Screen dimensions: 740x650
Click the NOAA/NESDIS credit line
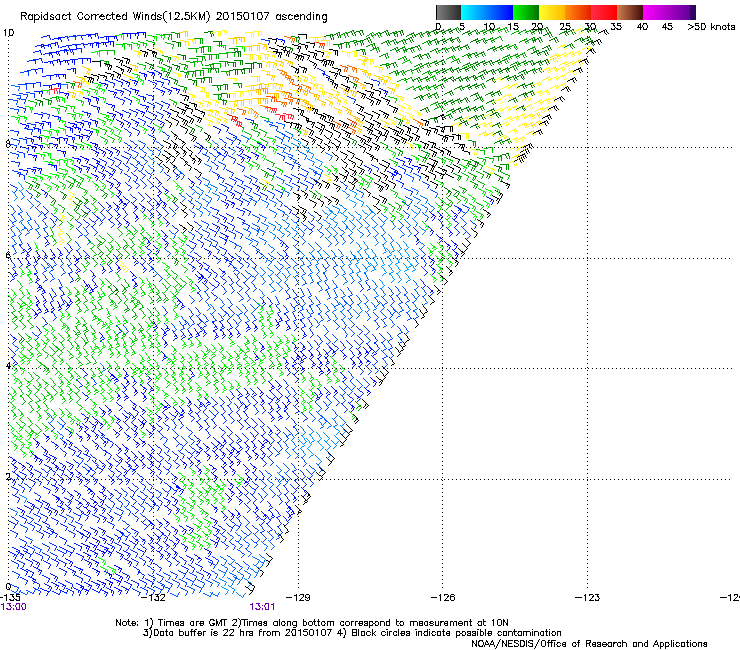pyautogui.click(x=589, y=644)
